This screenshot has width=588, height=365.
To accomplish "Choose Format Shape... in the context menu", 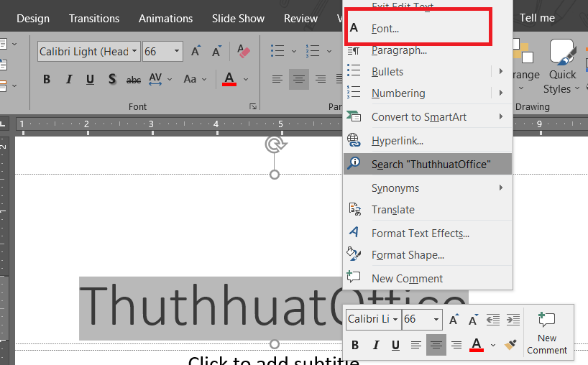I will click(428, 255).
